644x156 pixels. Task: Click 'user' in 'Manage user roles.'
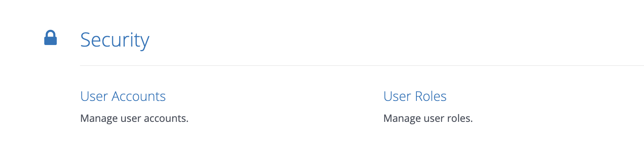pyautogui.click(x=434, y=118)
